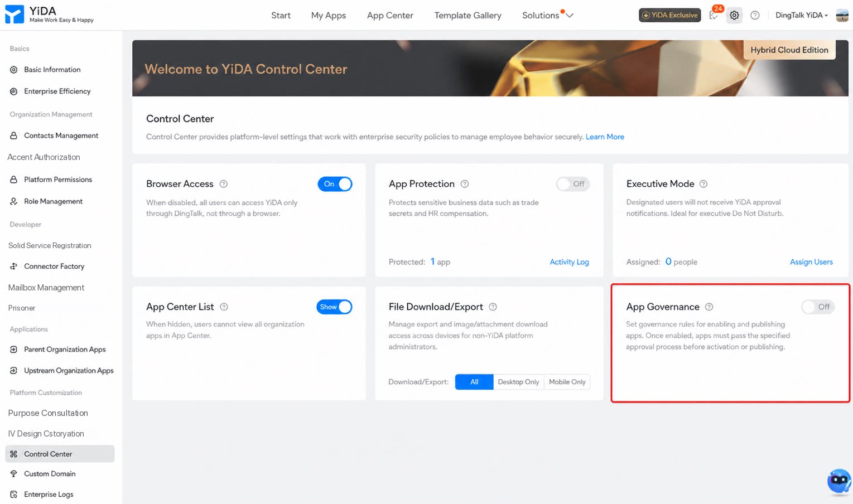Go to the App Center tab
The height and width of the screenshot is (504, 853).
click(390, 15)
